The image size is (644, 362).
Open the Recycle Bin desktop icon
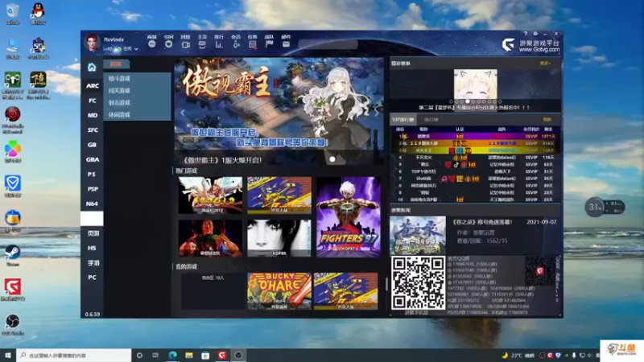pyautogui.click(x=12, y=14)
